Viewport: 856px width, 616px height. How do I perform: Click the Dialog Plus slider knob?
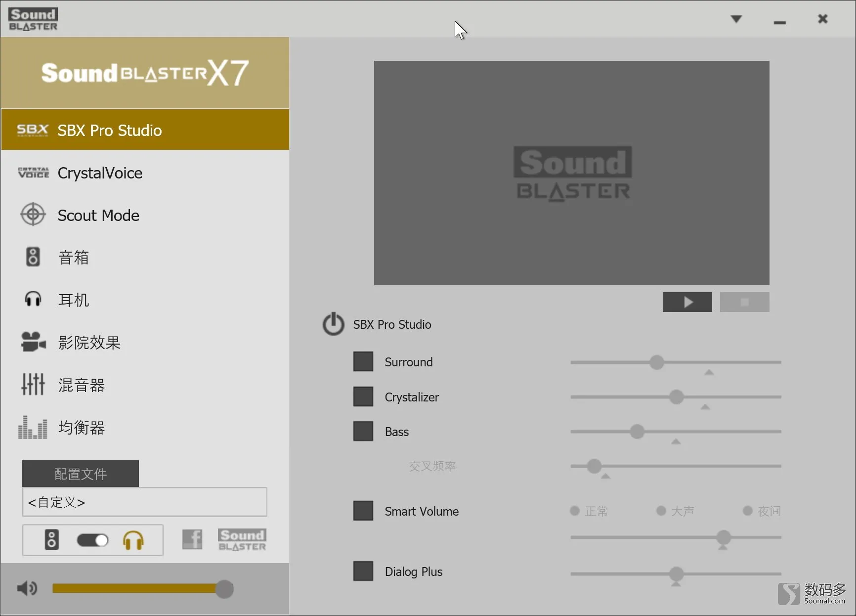point(677,574)
